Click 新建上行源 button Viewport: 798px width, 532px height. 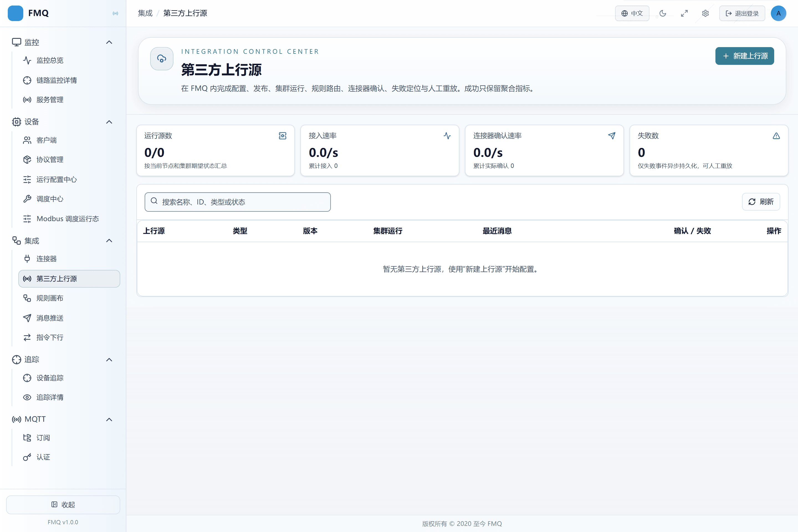click(x=745, y=56)
